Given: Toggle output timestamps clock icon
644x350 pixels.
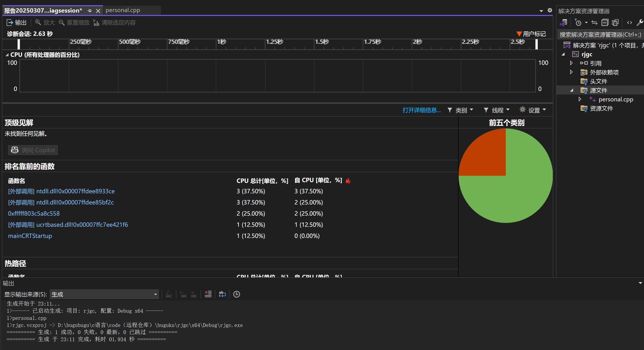Looking at the screenshot, I should coord(236,294).
